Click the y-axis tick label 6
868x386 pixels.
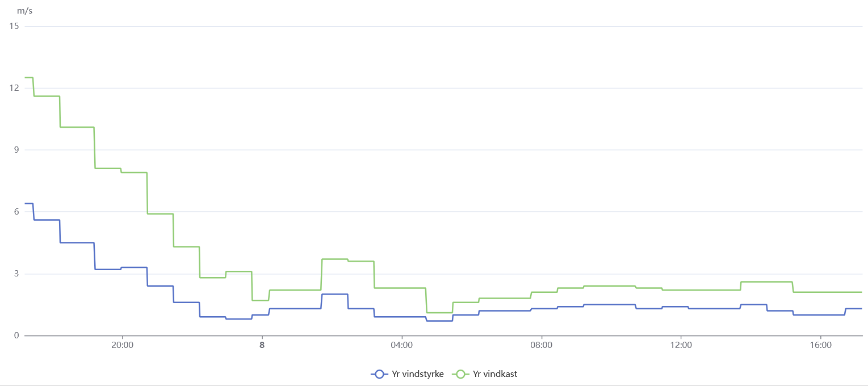click(x=16, y=212)
